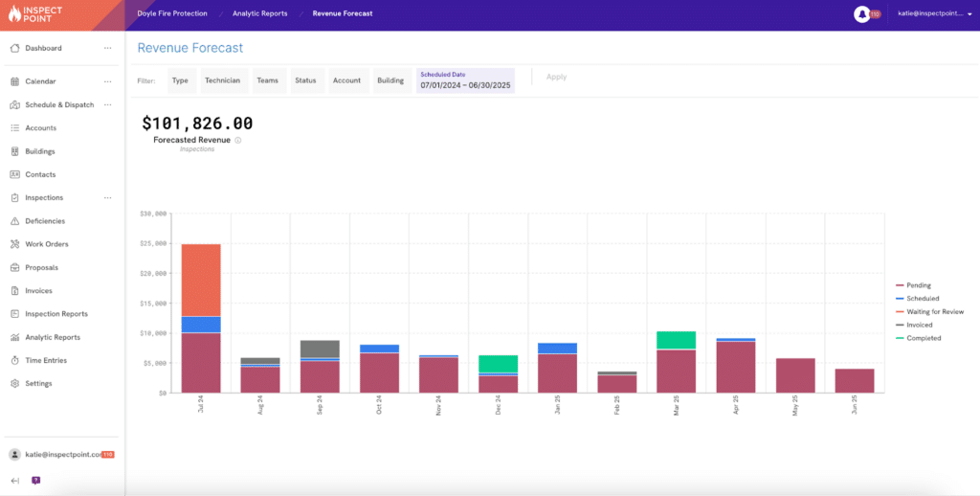Select Inspection Reports in the sidebar
The height and width of the screenshot is (496, 980).
coord(56,314)
